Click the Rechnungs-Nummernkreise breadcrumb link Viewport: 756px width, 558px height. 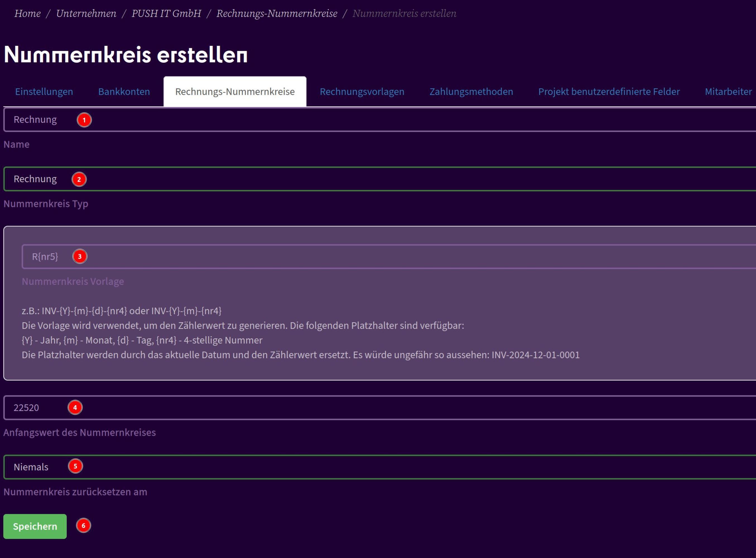click(276, 13)
